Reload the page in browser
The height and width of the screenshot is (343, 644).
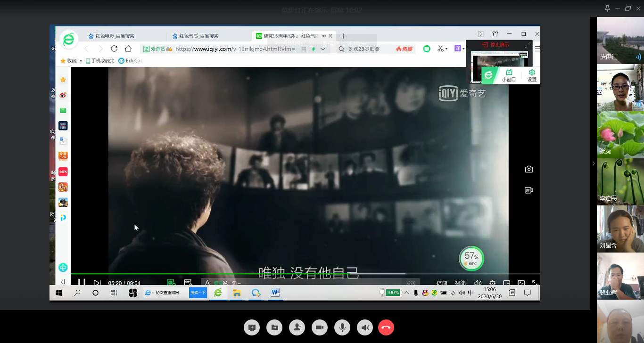point(114,49)
